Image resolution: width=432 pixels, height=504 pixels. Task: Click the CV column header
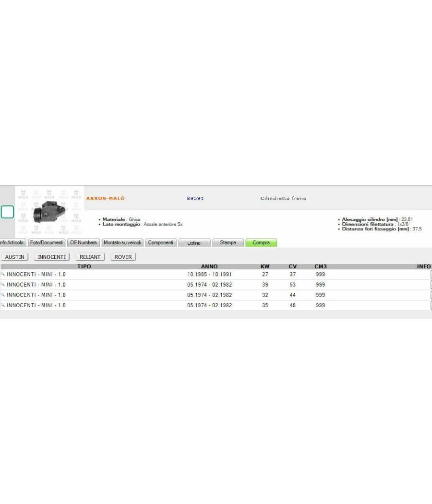292,266
